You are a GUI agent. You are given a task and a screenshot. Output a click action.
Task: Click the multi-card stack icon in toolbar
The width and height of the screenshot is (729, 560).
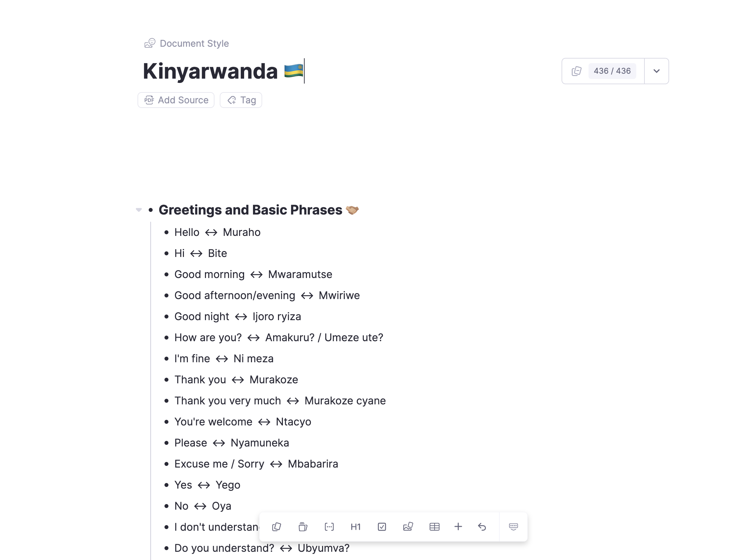[x=303, y=527]
